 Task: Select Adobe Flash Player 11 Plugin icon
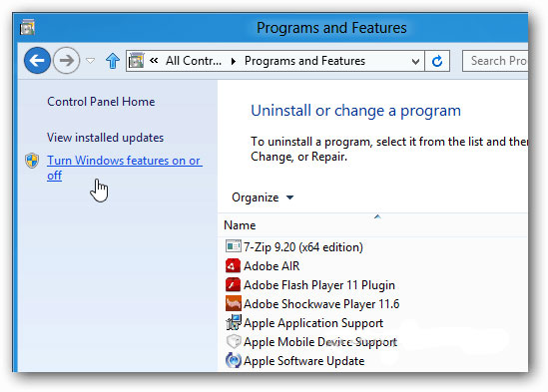(234, 284)
